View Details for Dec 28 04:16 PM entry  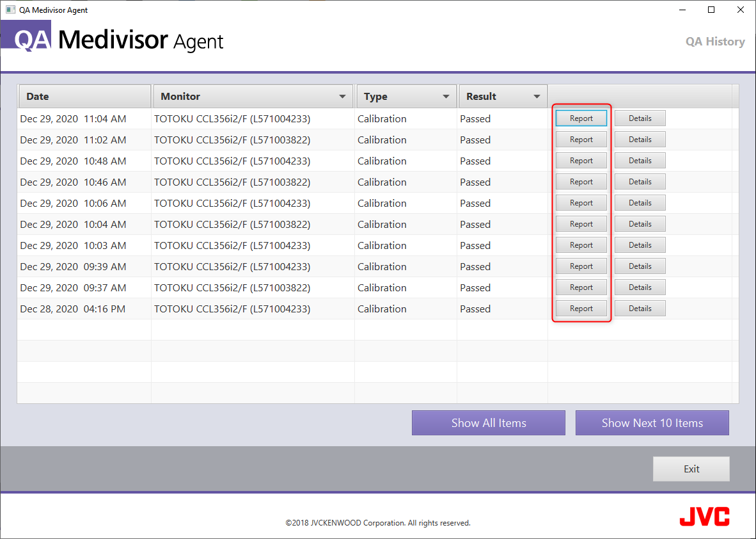point(640,309)
